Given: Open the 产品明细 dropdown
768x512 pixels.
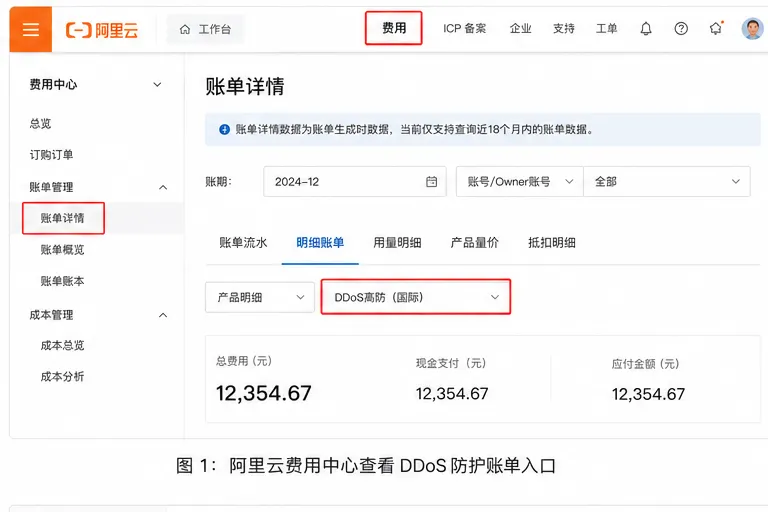Looking at the screenshot, I should 260,297.
